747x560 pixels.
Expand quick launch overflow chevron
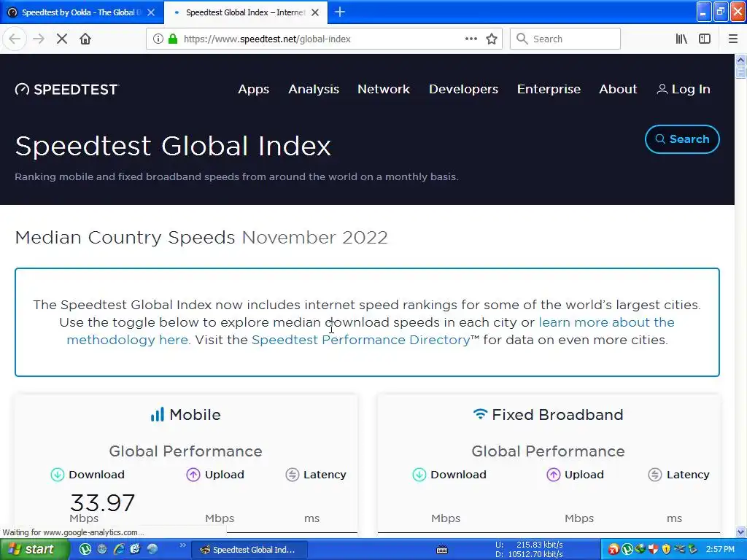click(x=182, y=545)
